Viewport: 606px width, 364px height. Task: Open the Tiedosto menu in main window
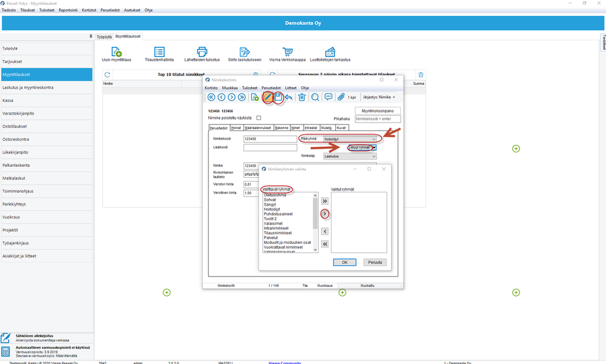(9, 10)
